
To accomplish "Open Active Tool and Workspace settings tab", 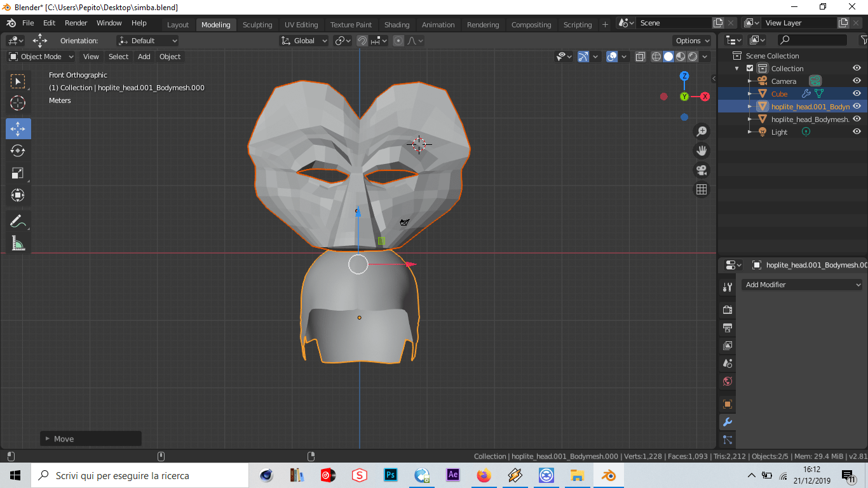I will (x=728, y=287).
